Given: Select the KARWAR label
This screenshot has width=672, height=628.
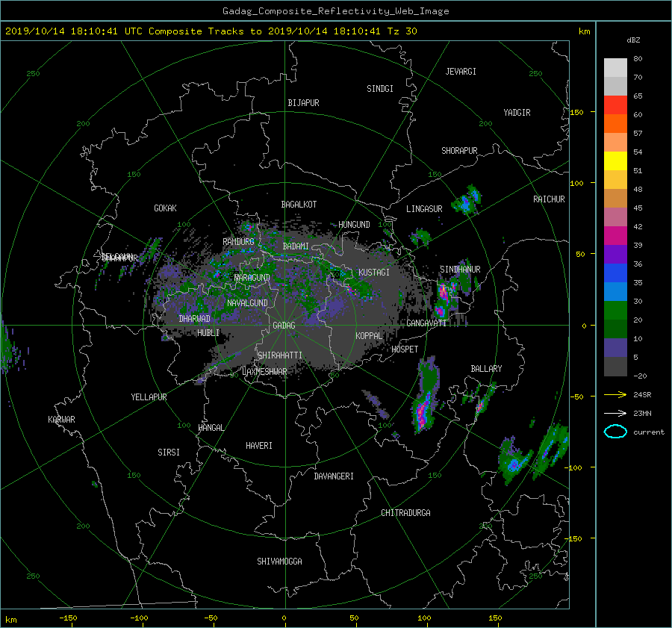Looking at the screenshot, I should coord(61,419).
